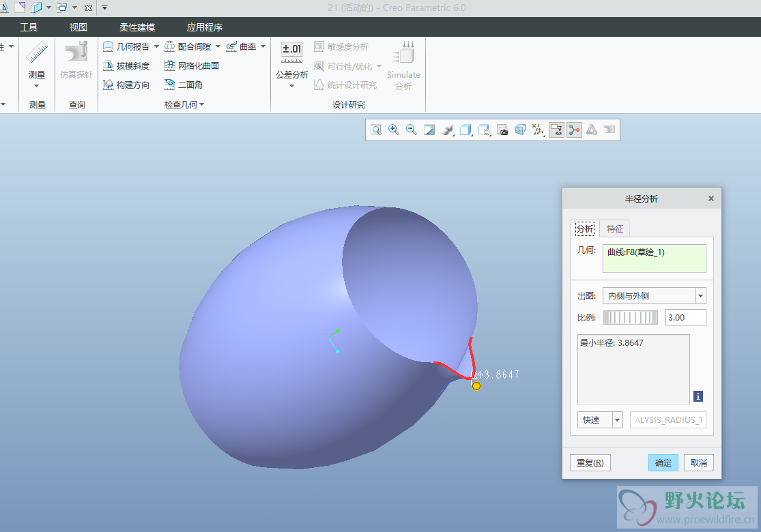Expand the 配合间隙 dropdown arrow
Screen dimensions: 761x532
tap(218, 46)
